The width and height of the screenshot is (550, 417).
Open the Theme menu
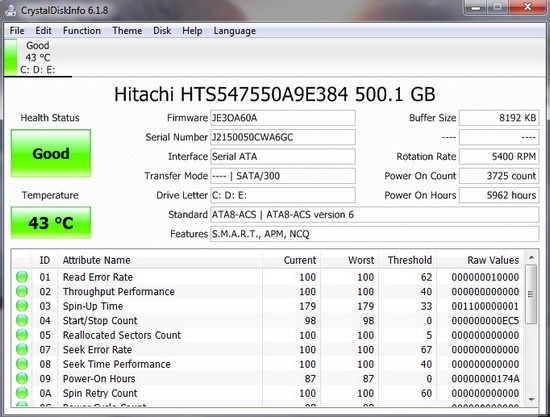[x=127, y=31]
